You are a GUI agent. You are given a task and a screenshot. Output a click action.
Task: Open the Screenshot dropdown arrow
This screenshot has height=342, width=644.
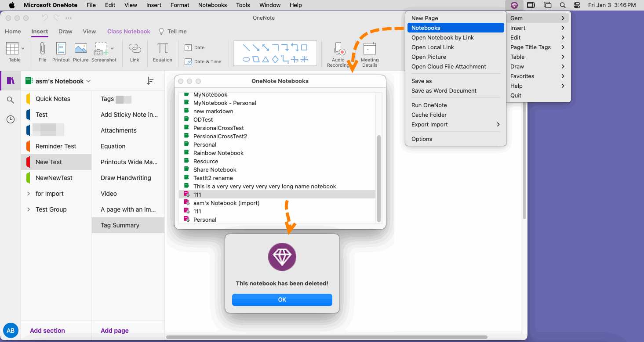[x=113, y=48]
